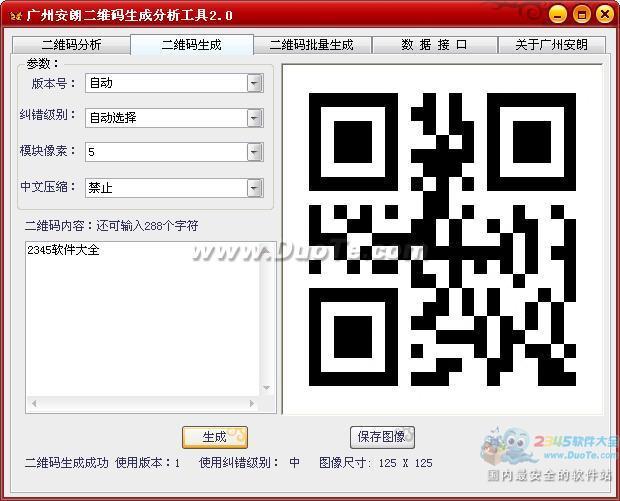Expand the 版本号 dropdown arrow
The height and width of the screenshot is (501, 620).
click(x=254, y=83)
